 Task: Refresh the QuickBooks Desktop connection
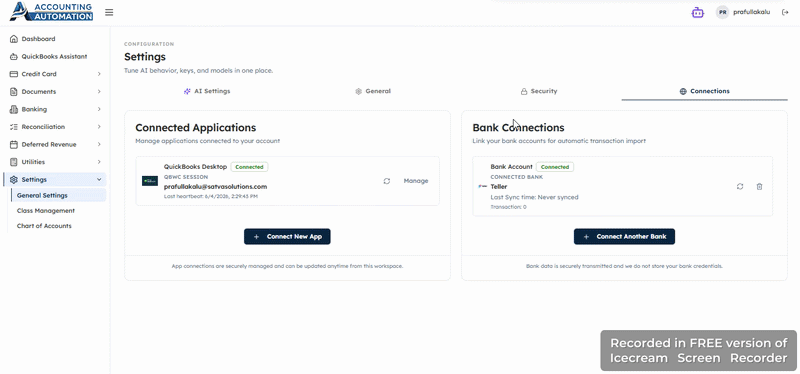[x=387, y=181]
